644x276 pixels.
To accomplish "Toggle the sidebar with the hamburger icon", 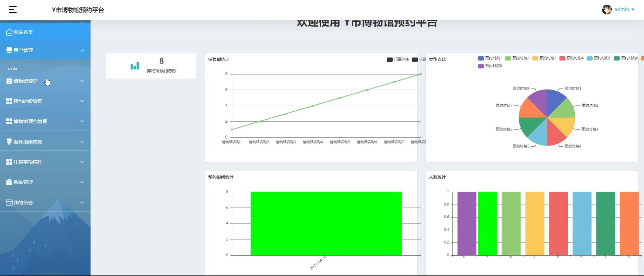I will pos(12,10).
